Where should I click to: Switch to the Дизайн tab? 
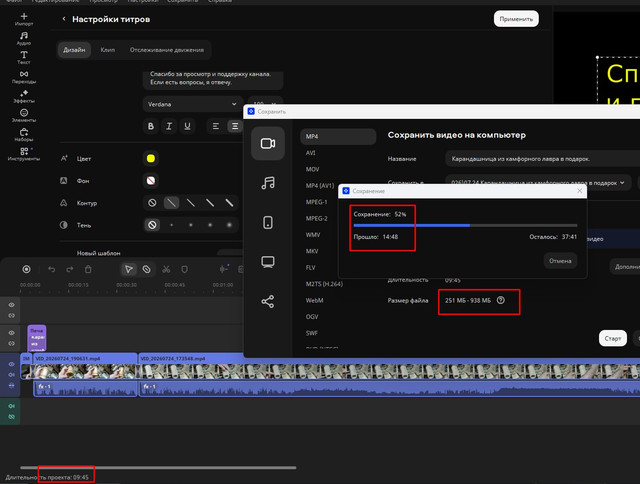pos(74,50)
